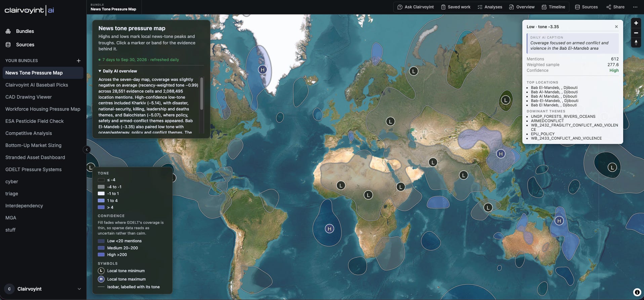Viewport: 644px width, 300px height.
Task: Open the three-dot more options menu
Action: point(635,7)
